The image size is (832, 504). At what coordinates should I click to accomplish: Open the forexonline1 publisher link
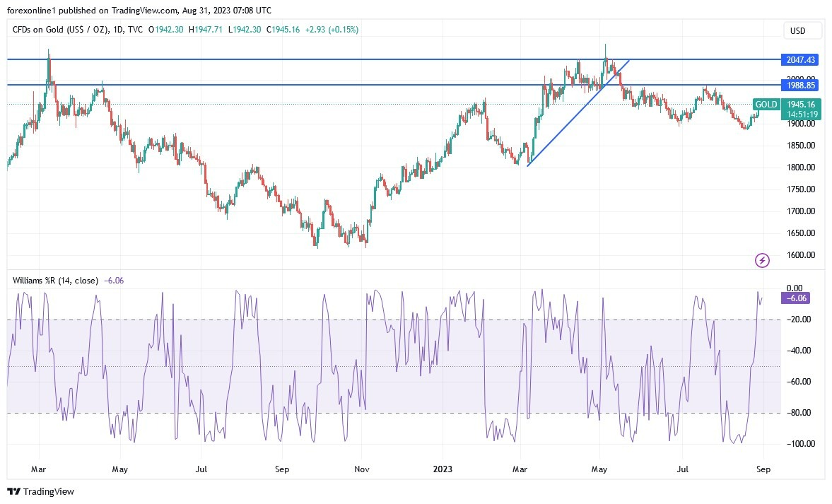32,11
